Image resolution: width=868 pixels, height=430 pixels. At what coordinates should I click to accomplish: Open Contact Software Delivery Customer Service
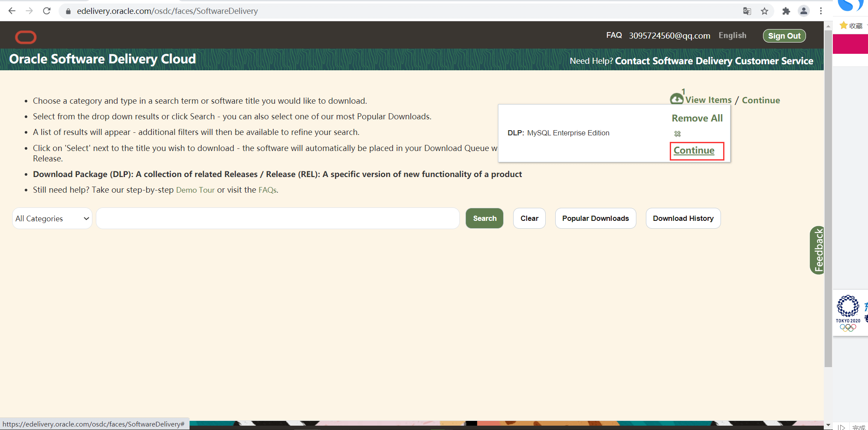tap(714, 61)
